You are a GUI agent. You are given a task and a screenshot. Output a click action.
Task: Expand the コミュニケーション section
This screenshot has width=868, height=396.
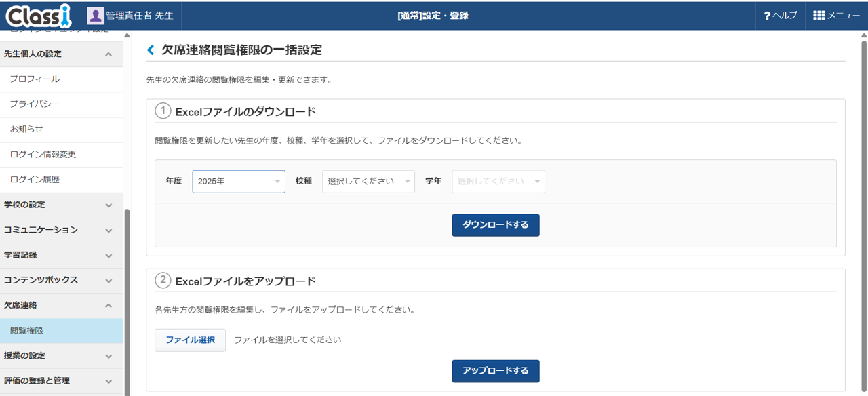(61, 230)
